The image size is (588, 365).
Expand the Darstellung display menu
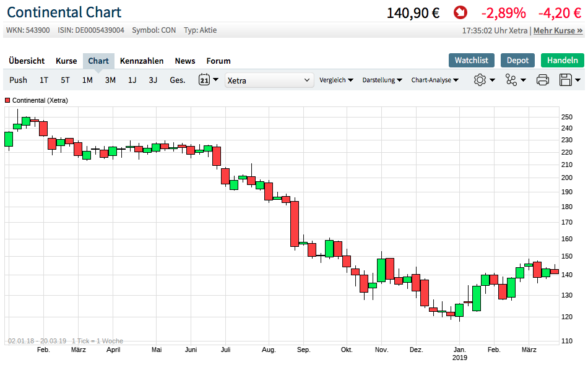tap(382, 80)
